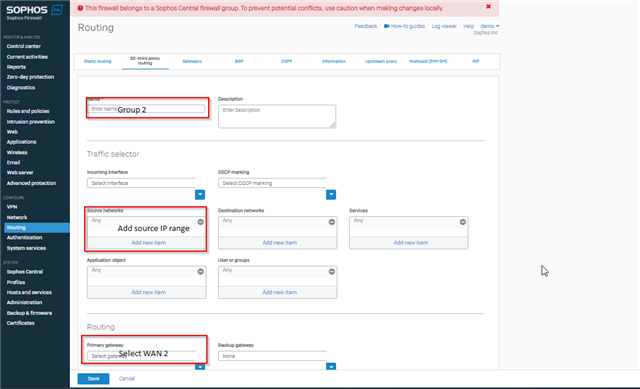Image resolution: width=640 pixels, height=389 pixels.
Task: Click the Backup gateway None field
Action: click(x=272, y=356)
